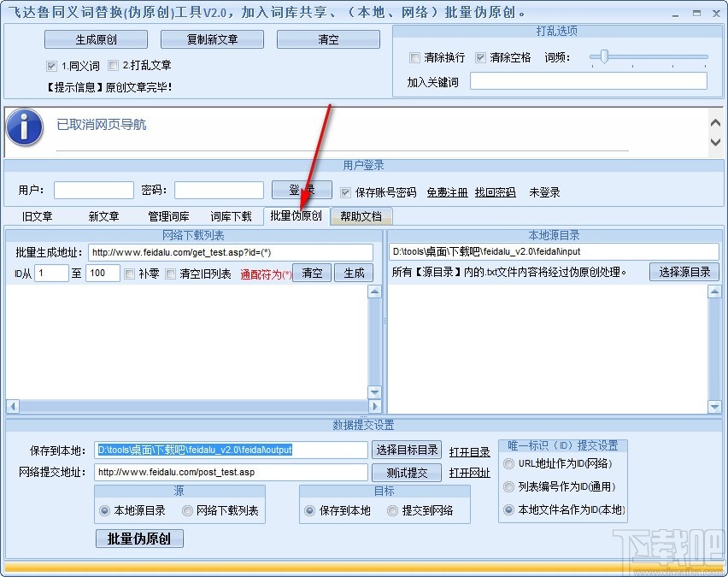Click the info panel scroll down chevron
The image size is (728, 577).
click(x=715, y=142)
